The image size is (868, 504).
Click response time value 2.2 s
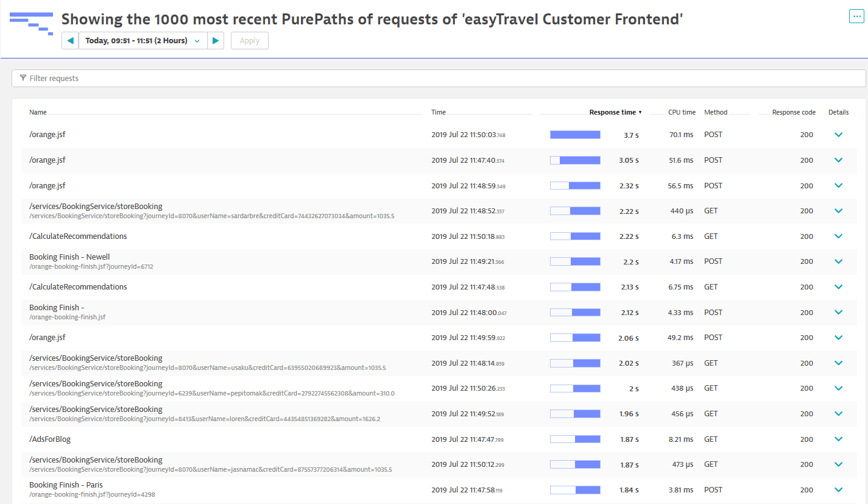pyautogui.click(x=631, y=261)
